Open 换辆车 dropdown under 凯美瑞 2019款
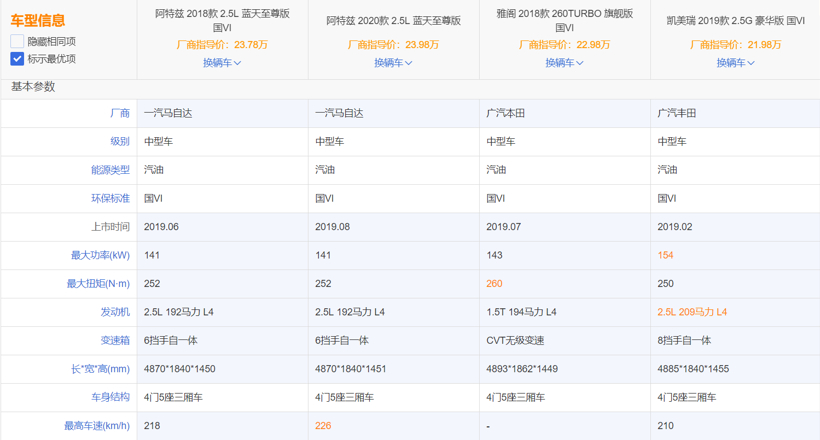 pos(735,63)
